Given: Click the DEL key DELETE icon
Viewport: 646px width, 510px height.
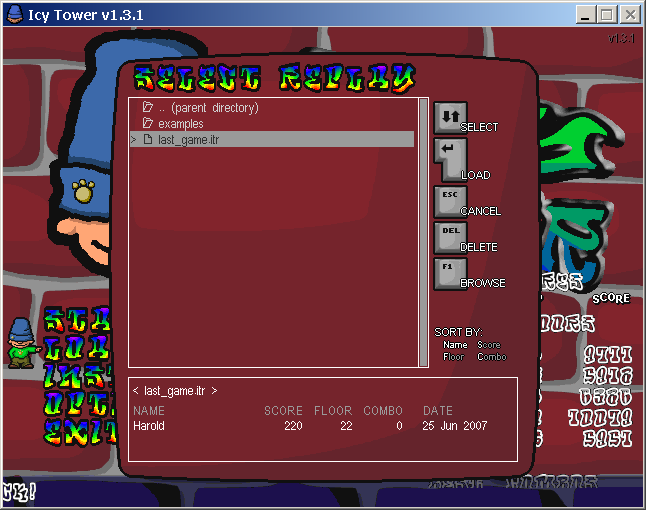Looking at the screenshot, I should (450, 238).
